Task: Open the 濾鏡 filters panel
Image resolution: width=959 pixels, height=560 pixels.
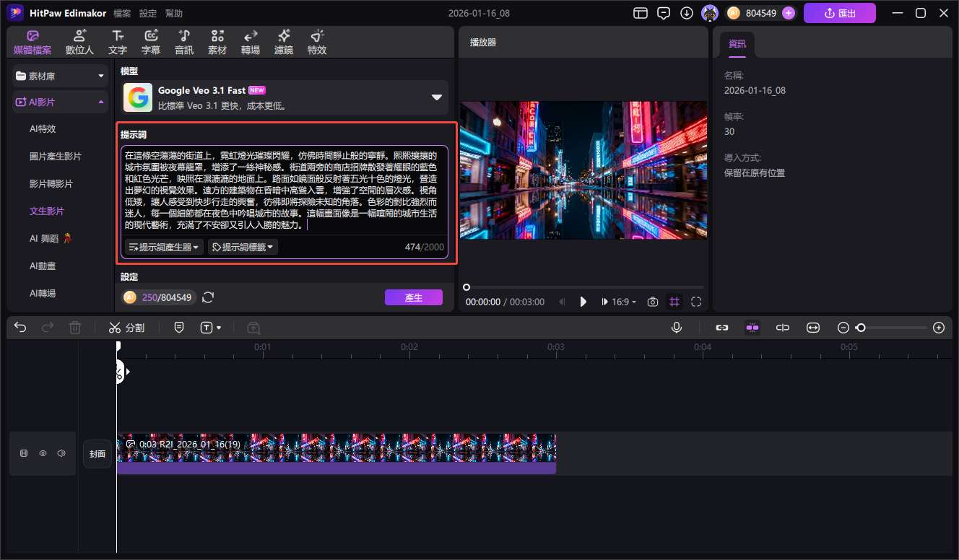Action: click(283, 41)
